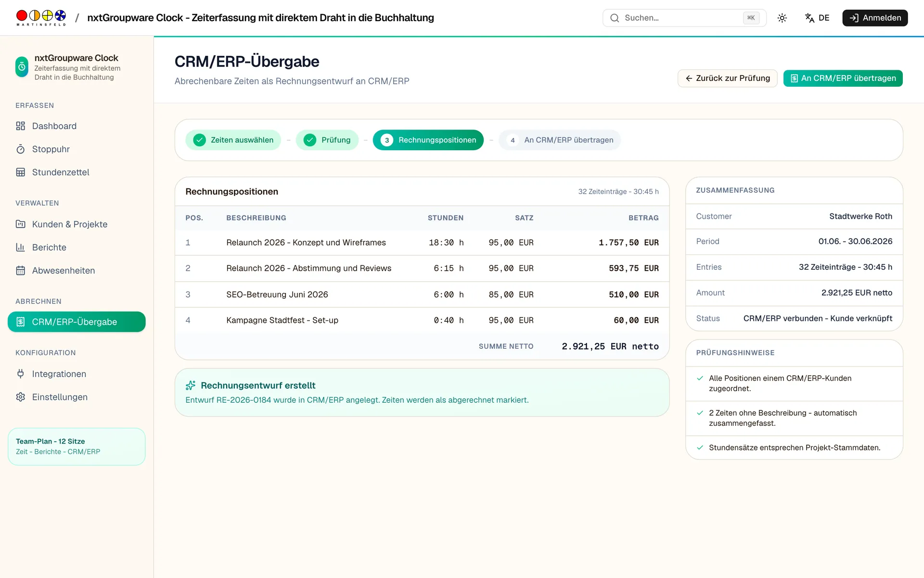The image size is (924, 578).
Task: Click STUNDEN column header
Action: pyautogui.click(x=446, y=218)
